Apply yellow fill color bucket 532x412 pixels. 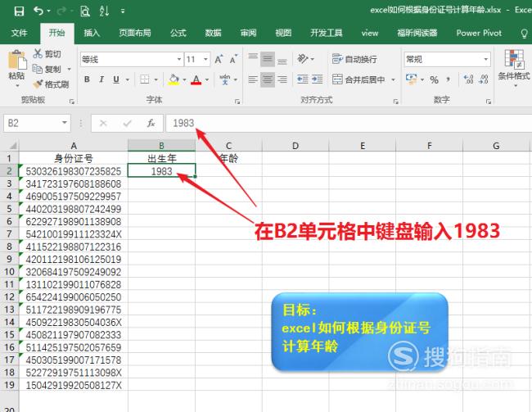coord(174,79)
